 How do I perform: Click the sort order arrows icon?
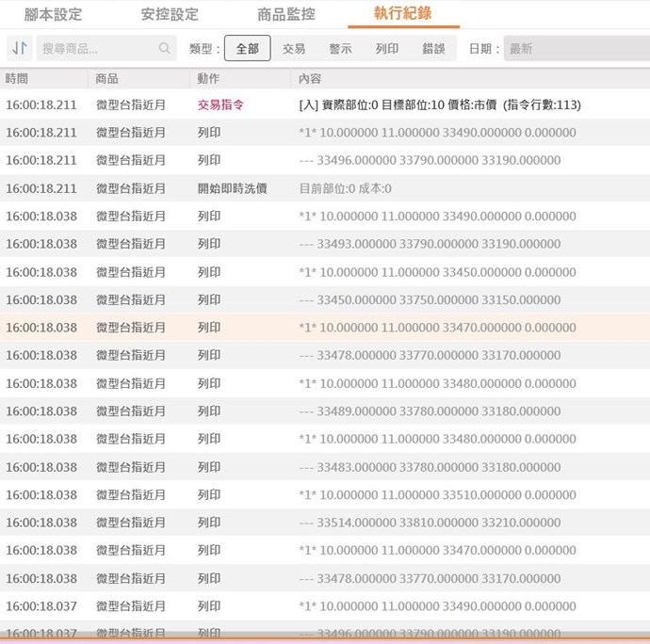point(20,48)
